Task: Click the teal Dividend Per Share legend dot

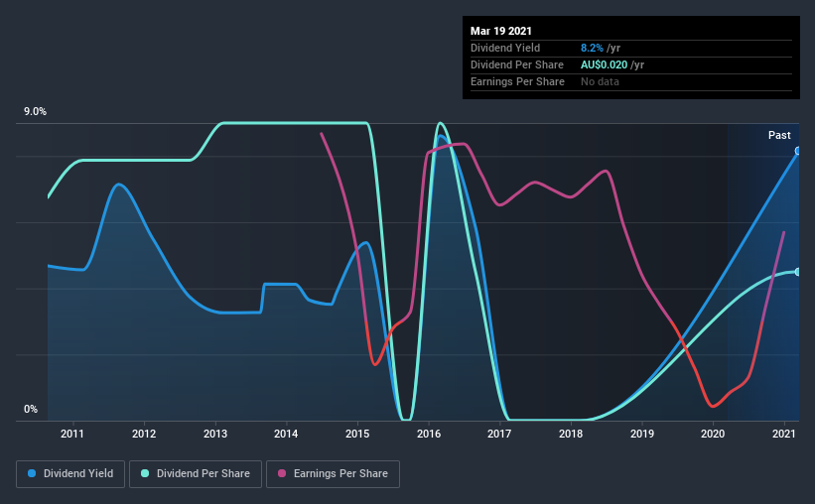Action: coord(145,473)
